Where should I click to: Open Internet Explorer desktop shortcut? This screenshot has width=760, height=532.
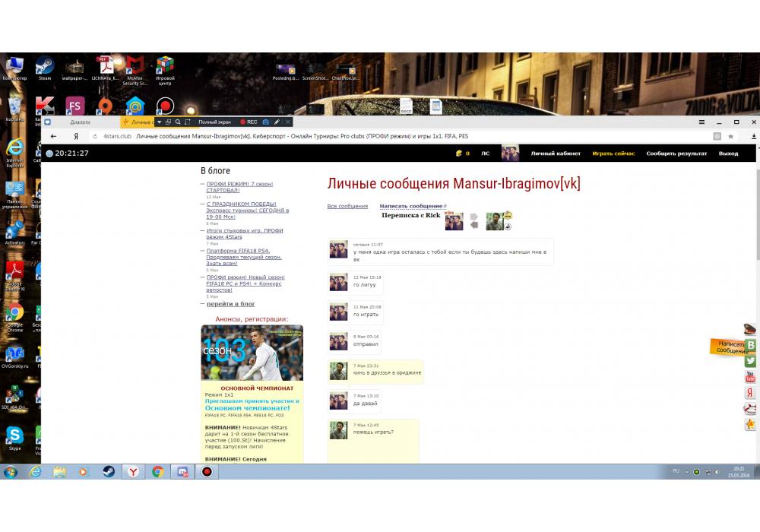click(x=15, y=152)
